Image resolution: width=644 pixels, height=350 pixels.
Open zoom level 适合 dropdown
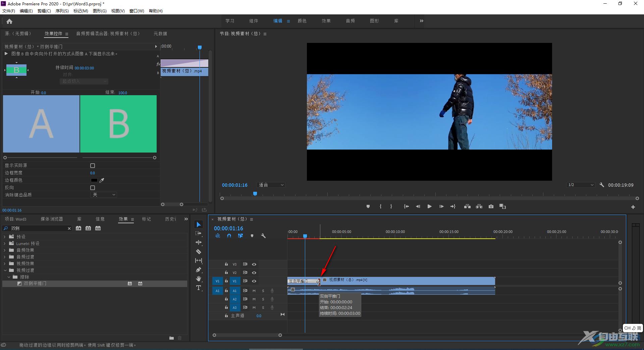click(x=271, y=185)
